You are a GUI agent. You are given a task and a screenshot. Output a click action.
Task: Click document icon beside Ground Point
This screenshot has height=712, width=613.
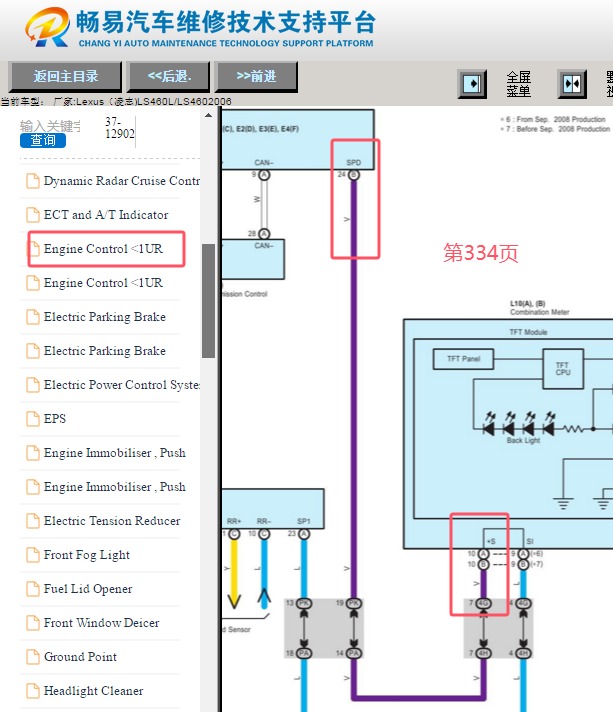[x=33, y=657]
